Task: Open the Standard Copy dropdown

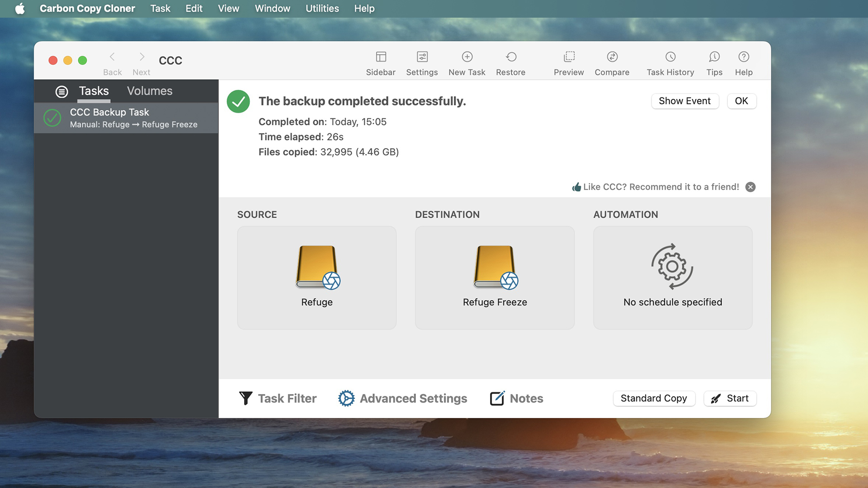Action: click(x=654, y=398)
